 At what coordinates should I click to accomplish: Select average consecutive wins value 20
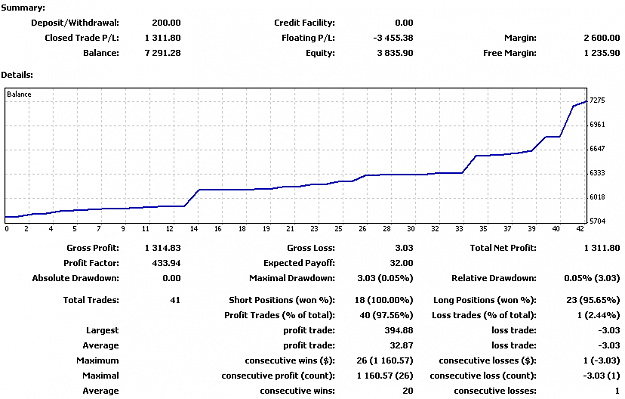click(408, 391)
